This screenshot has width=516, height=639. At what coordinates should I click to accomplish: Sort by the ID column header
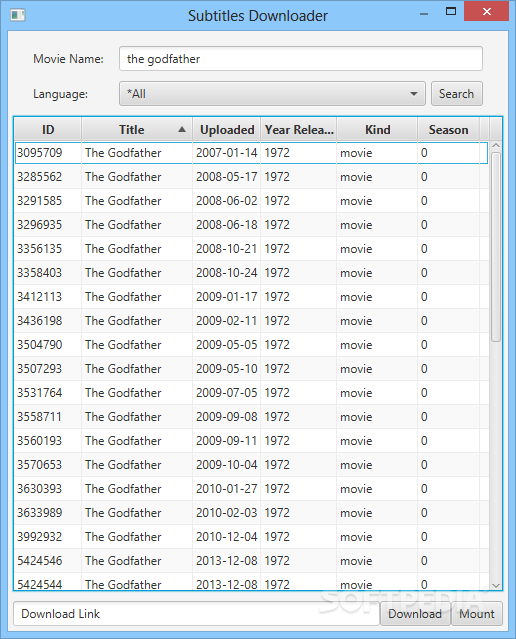pyautogui.click(x=48, y=130)
